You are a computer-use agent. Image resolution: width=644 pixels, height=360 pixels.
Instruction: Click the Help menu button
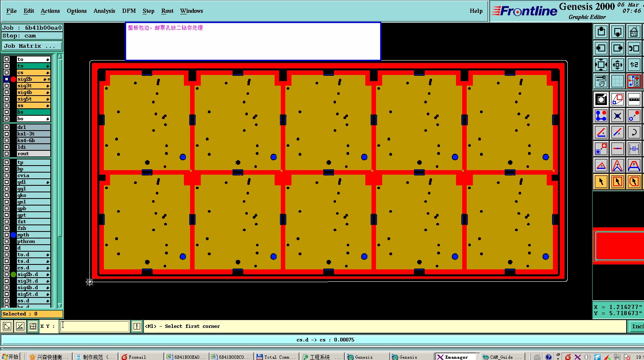click(x=476, y=11)
